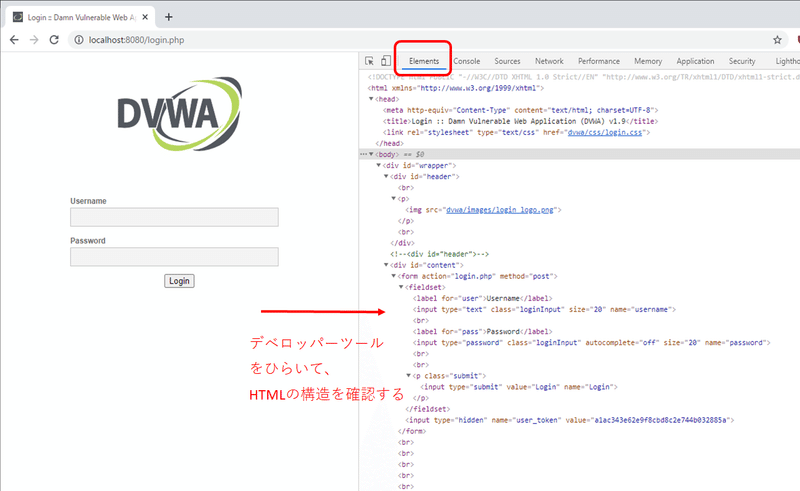Collapse the div id wrapper node
The width and height of the screenshot is (800, 491).
click(379, 165)
